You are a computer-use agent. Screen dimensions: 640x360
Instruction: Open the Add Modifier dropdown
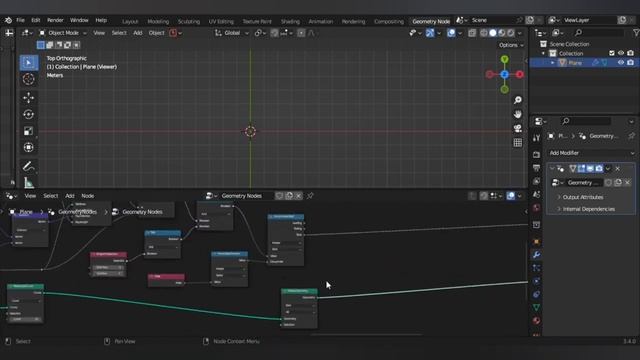coord(591,153)
